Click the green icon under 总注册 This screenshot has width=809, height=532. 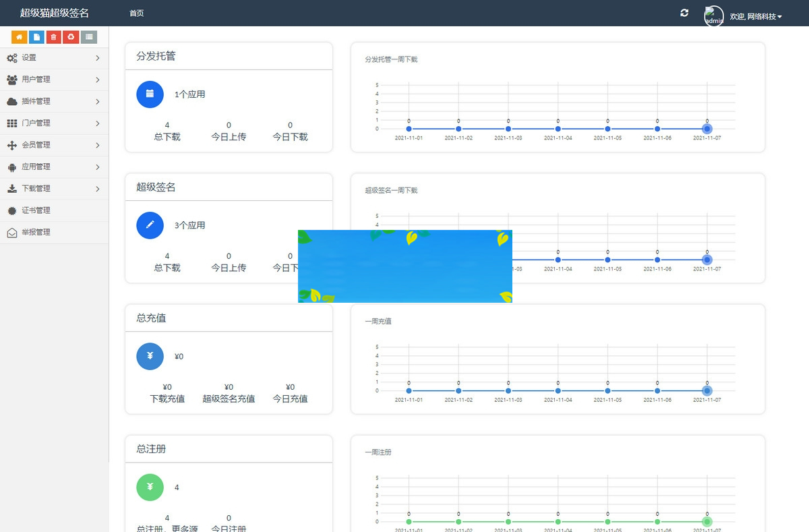tap(150, 487)
